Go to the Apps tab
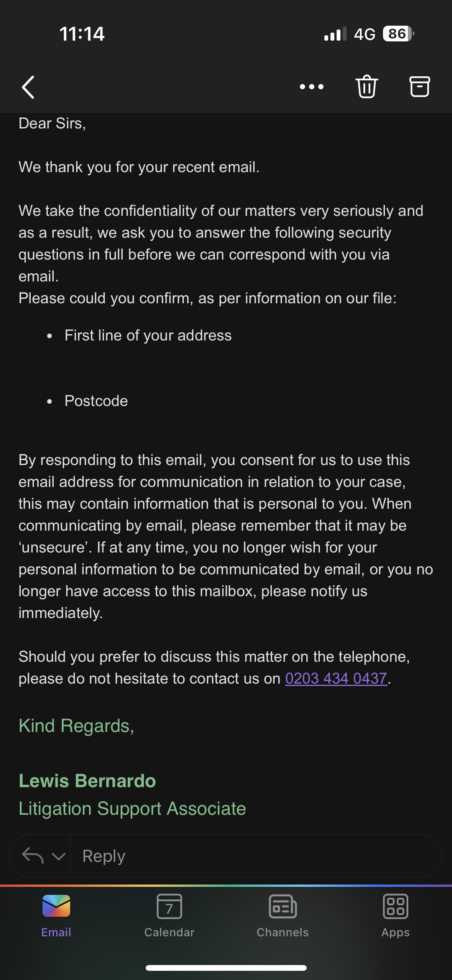 (395, 915)
